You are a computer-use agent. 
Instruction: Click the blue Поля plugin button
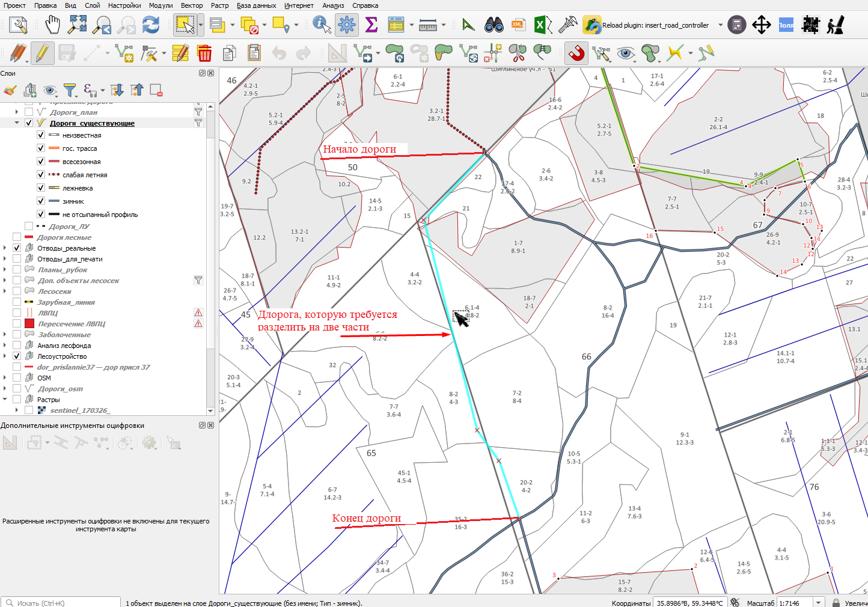[786, 25]
